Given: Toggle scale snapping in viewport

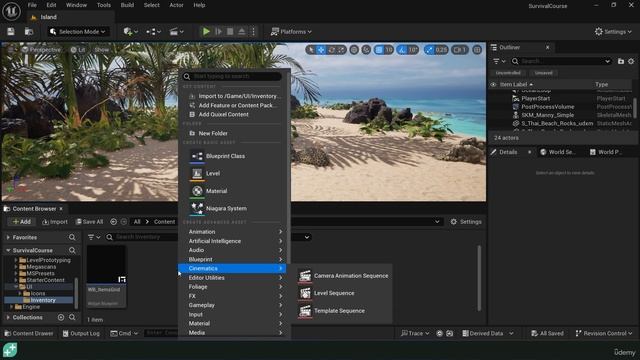Looking at the screenshot, I should [x=429, y=50].
